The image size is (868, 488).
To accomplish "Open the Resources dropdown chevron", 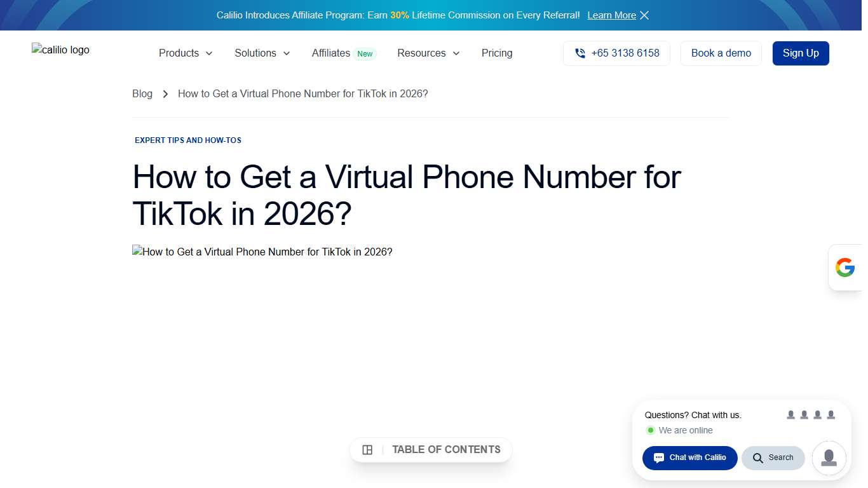I will point(456,54).
